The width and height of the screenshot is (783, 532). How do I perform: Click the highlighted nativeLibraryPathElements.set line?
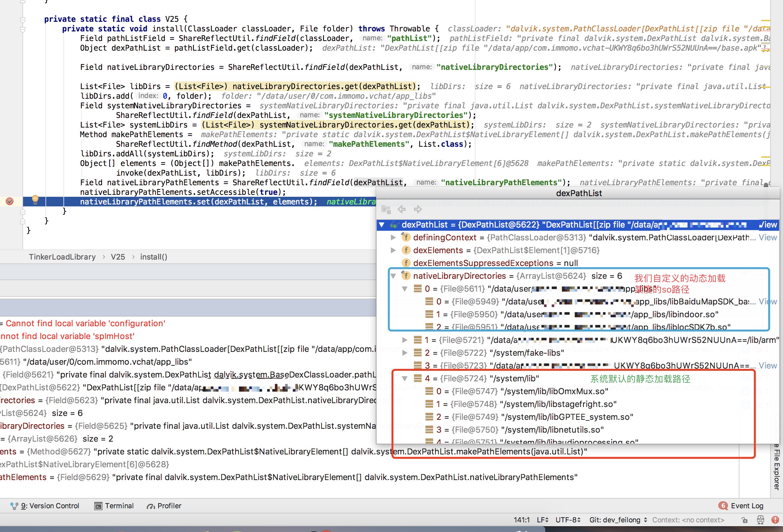click(199, 202)
